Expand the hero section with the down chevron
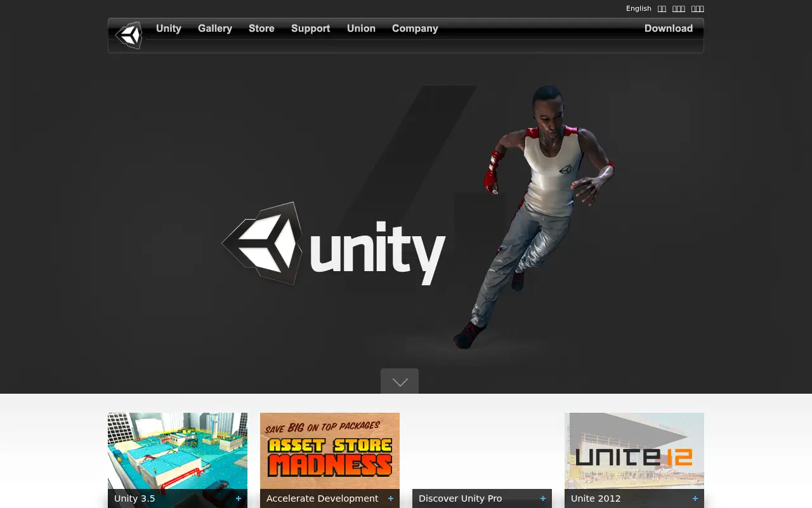 point(400,382)
